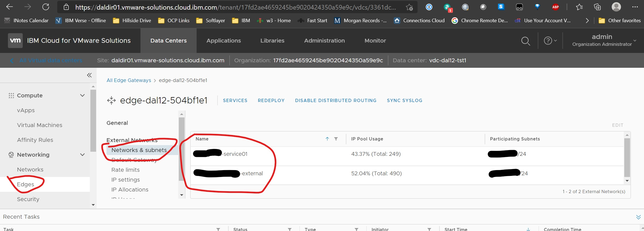The width and height of the screenshot is (644, 231).
Task: Open the Softlayer bookmarks folder
Action: click(211, 21)
